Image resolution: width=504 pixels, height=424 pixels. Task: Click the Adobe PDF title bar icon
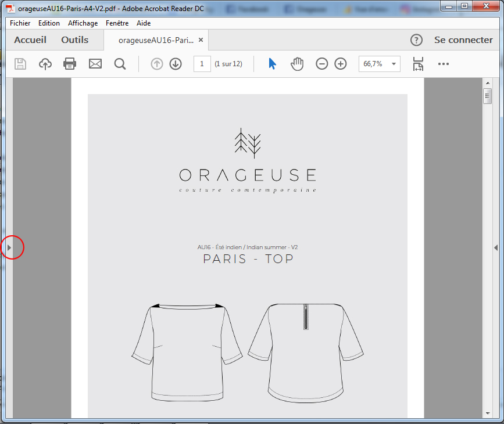click(x=10, y=8)
